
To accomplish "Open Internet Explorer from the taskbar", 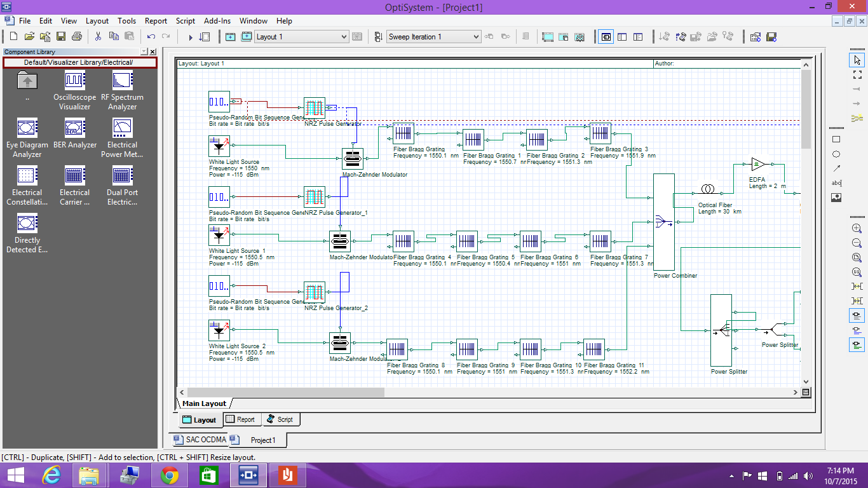I will coord(51,475).
